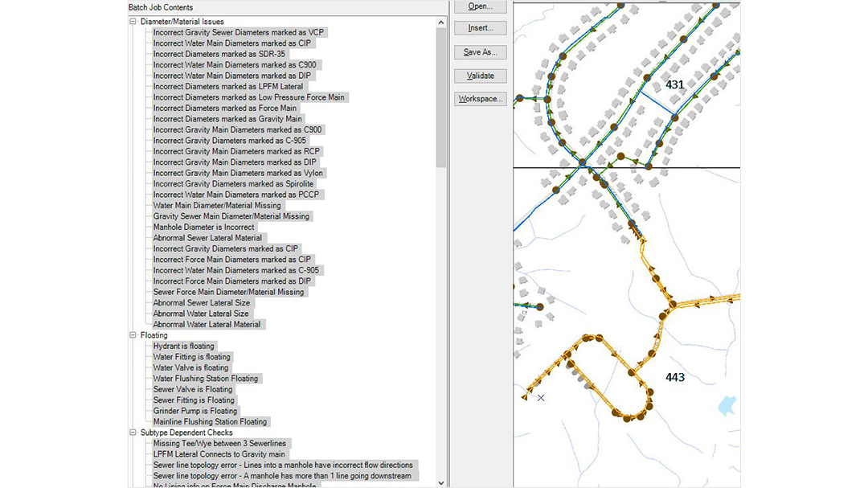The width and height of the screenshot is (868, 488).
Task: Click the 443 map grid label
Action: [x=675, y=377]
